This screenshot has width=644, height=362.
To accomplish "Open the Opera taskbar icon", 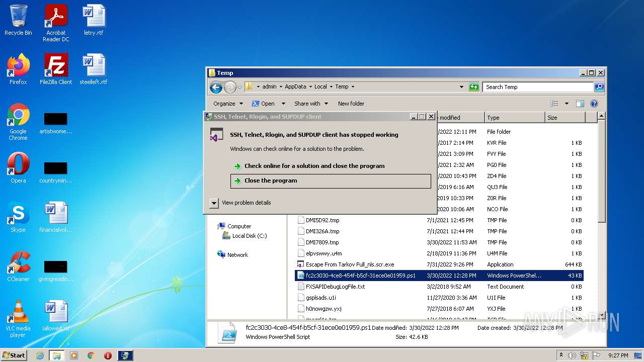I will click(x=108, y=355).
